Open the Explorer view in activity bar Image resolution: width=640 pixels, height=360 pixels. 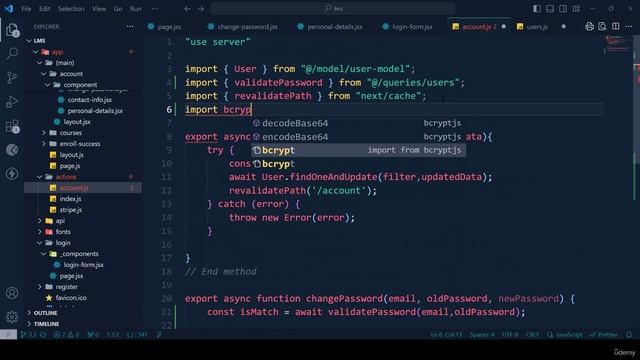pos(12,30)
